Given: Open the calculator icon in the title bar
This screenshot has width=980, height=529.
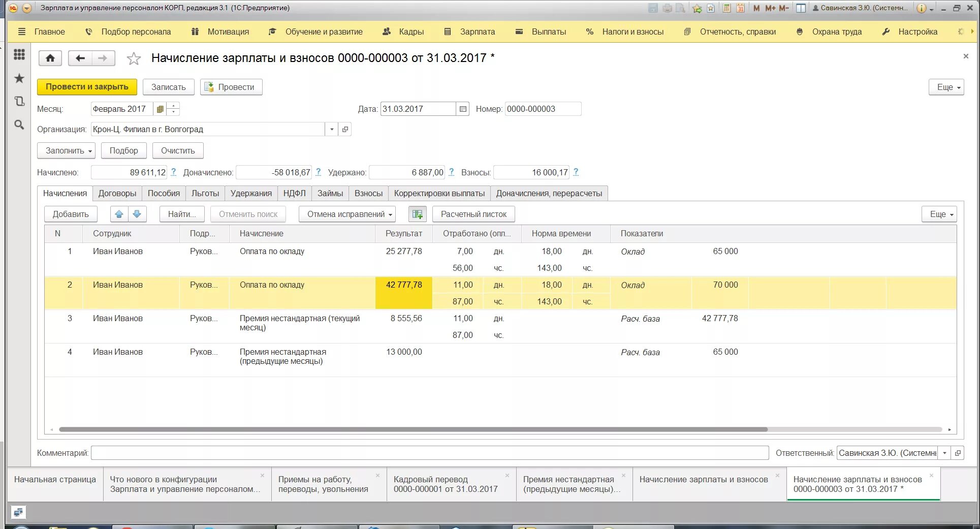Looking at the screenshot, I should (x=727, y=8).
